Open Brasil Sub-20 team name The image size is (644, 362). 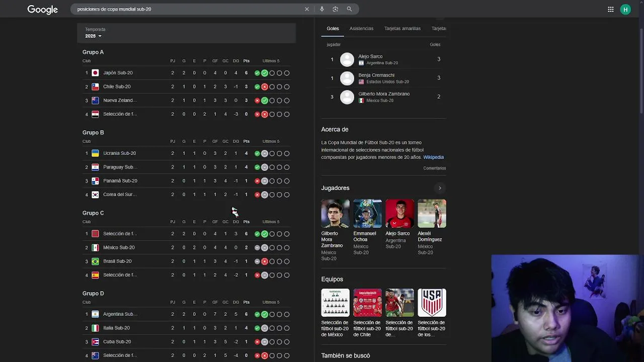117,261
